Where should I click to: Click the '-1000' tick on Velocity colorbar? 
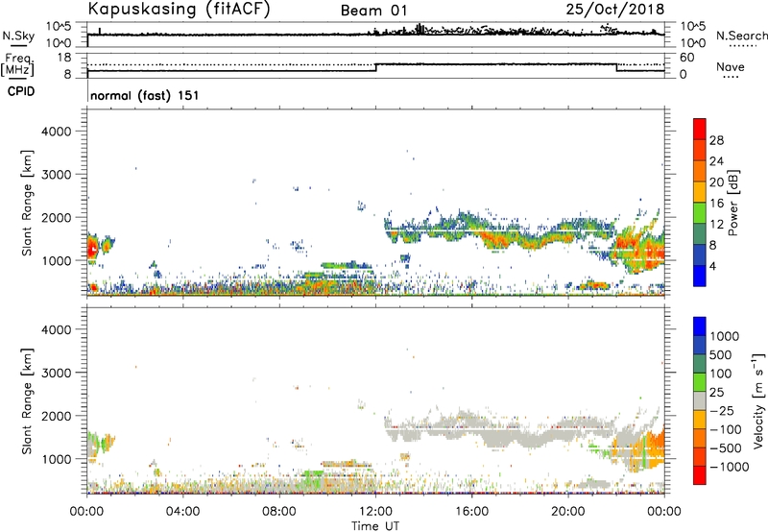point(729,467)
